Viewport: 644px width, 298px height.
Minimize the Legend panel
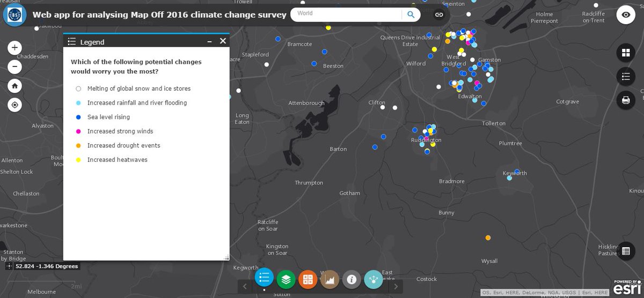[x=210, y=41]
